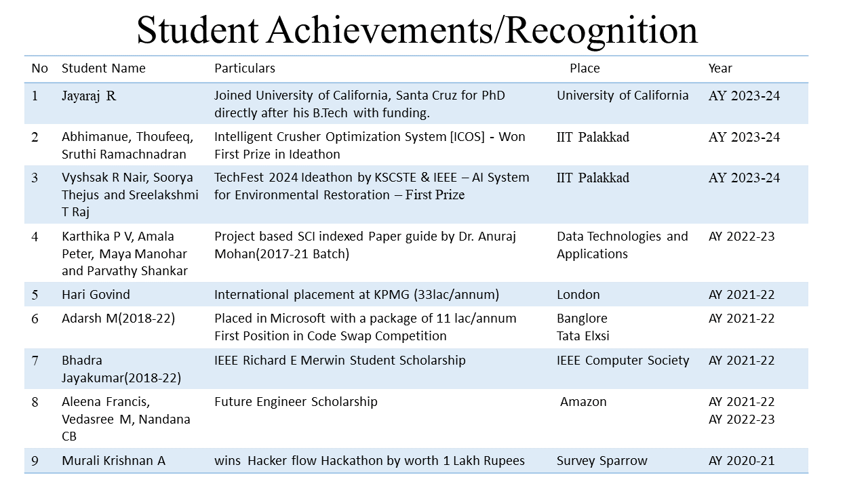Select the Particulars column header

(x=245, y=68)
